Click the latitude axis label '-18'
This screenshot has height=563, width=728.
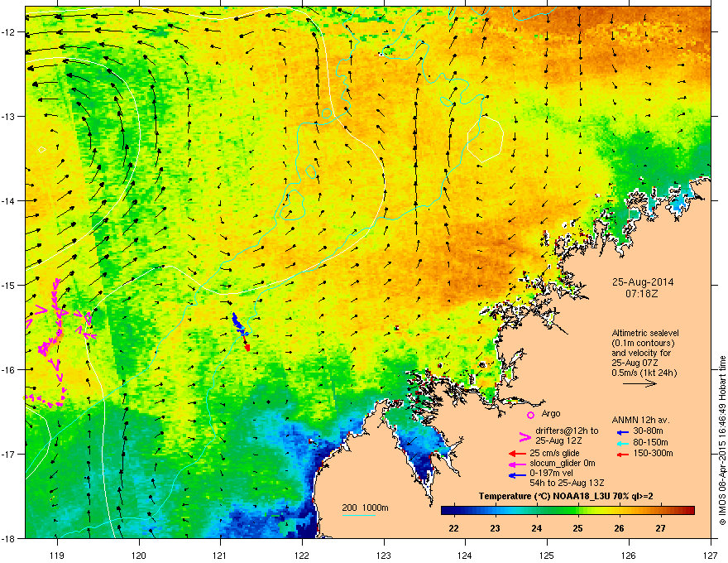(8, 538)
